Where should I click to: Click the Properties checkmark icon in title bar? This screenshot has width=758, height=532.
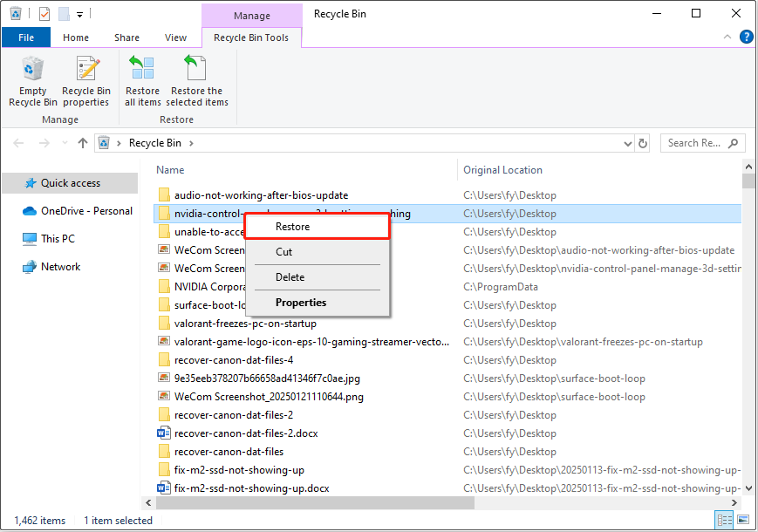(x=44, y=14)
